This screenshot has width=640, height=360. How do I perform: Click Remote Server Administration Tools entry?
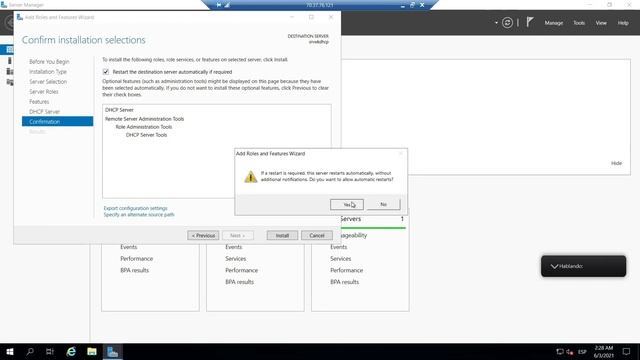pyautogui.click(x=144, y=119)
